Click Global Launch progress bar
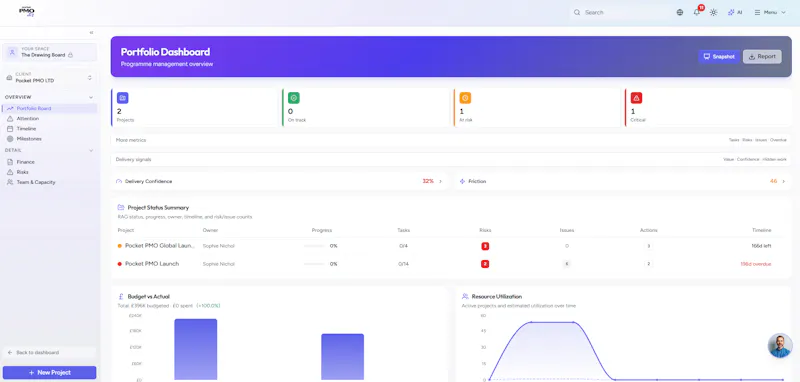Image resolution: width=800 pixels, height=382 pixels. click(x=314, y=246)
